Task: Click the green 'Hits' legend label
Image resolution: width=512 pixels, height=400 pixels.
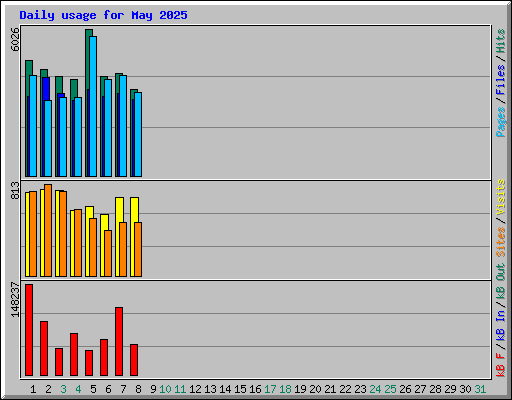Action: [x=501, y=41]
